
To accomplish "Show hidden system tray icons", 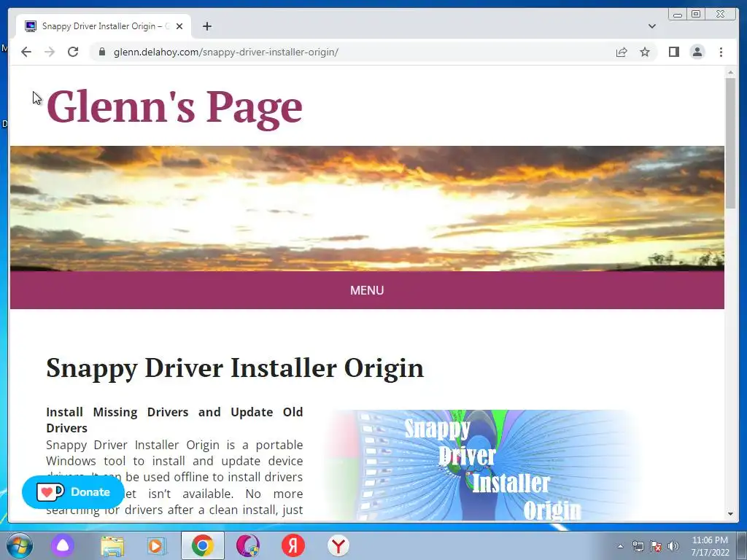I will pos(620,546).
